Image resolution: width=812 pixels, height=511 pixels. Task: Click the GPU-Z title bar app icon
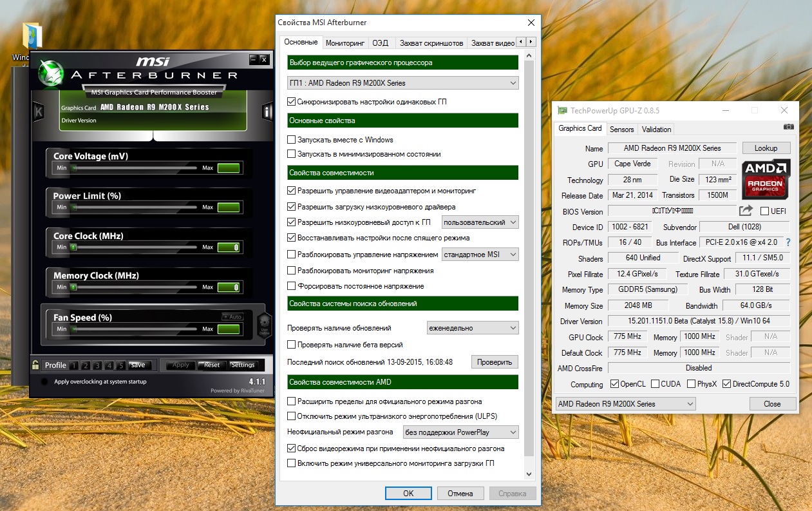point(562,110)
